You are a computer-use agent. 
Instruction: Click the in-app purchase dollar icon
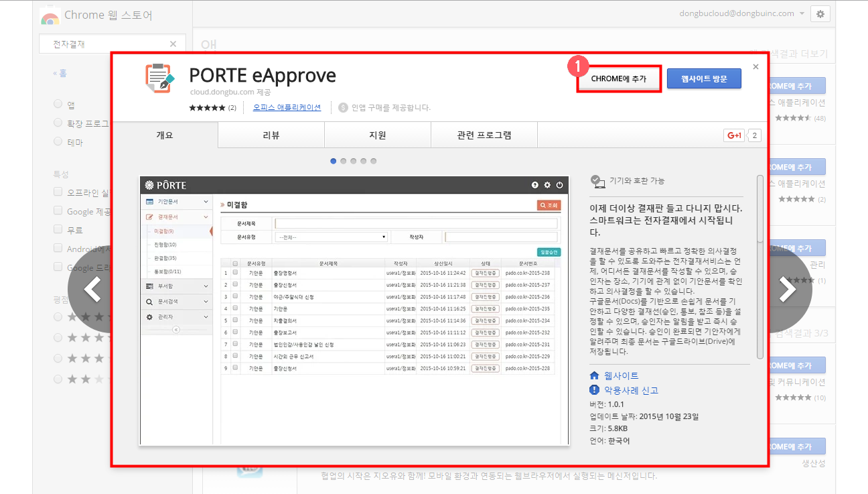344,107
